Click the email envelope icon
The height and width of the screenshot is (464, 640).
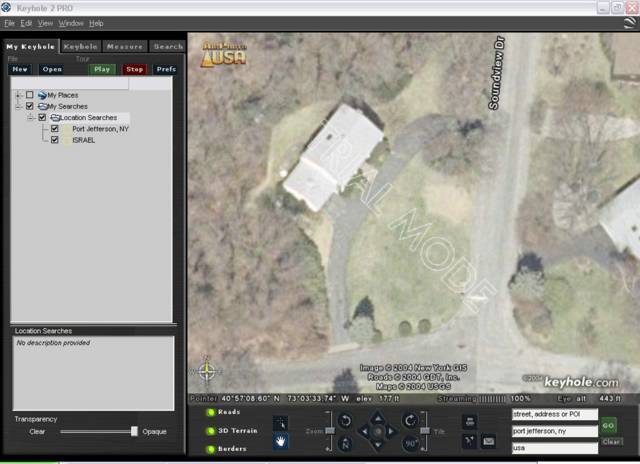point(488,441)
